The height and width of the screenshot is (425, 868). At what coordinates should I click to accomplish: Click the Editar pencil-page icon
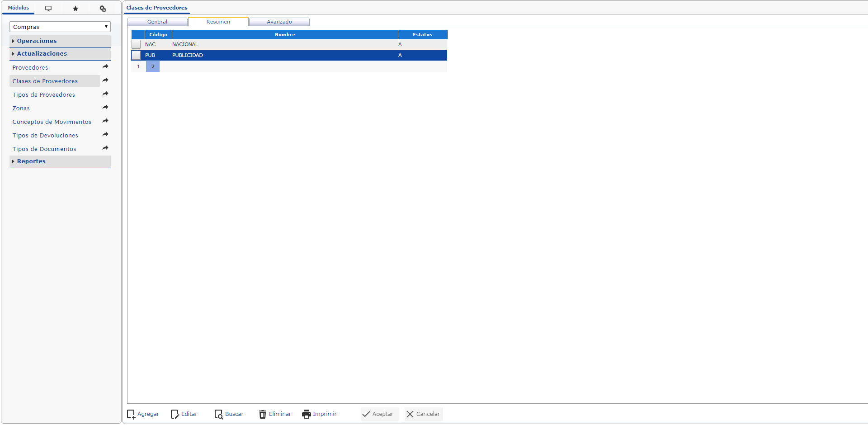175,414
